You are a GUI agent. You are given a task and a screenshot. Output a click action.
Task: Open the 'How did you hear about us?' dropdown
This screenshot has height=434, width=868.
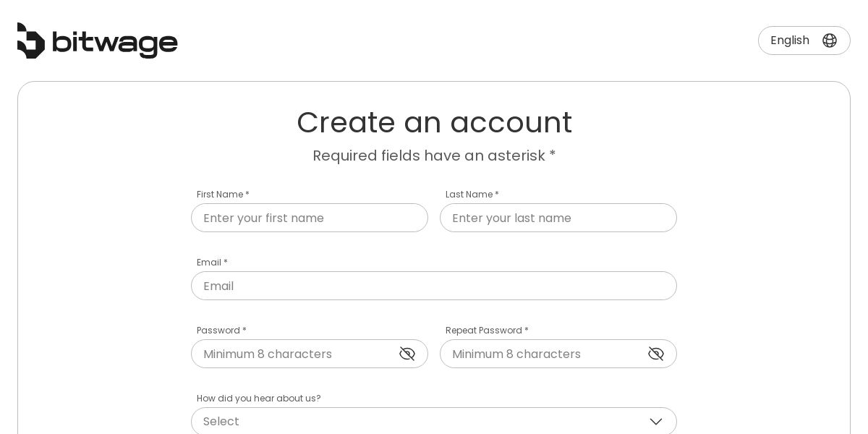click(x=420, y=422)
